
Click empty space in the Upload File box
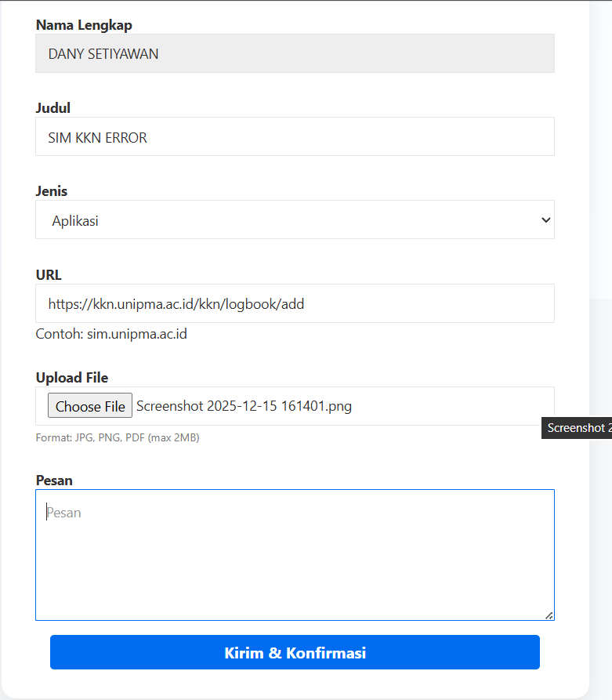point(454,406)
